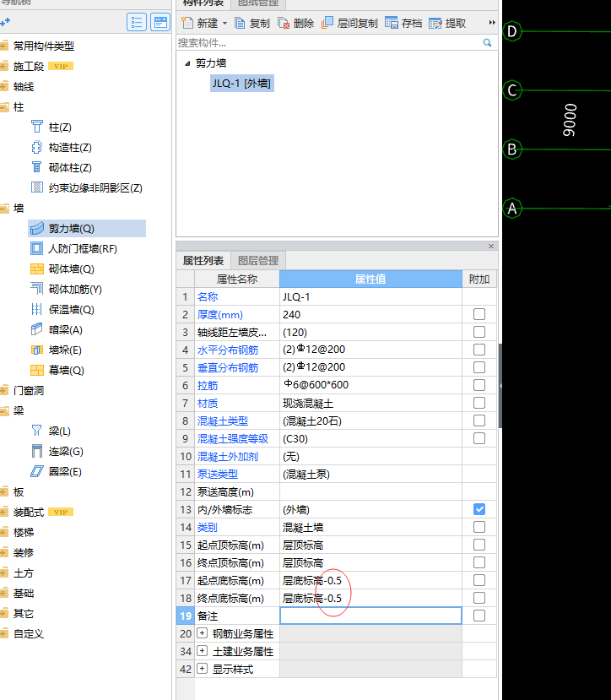This screenshot has width=611, height=700.
Task: Select the 构造柱(Z) component icon
Action: 37,147
